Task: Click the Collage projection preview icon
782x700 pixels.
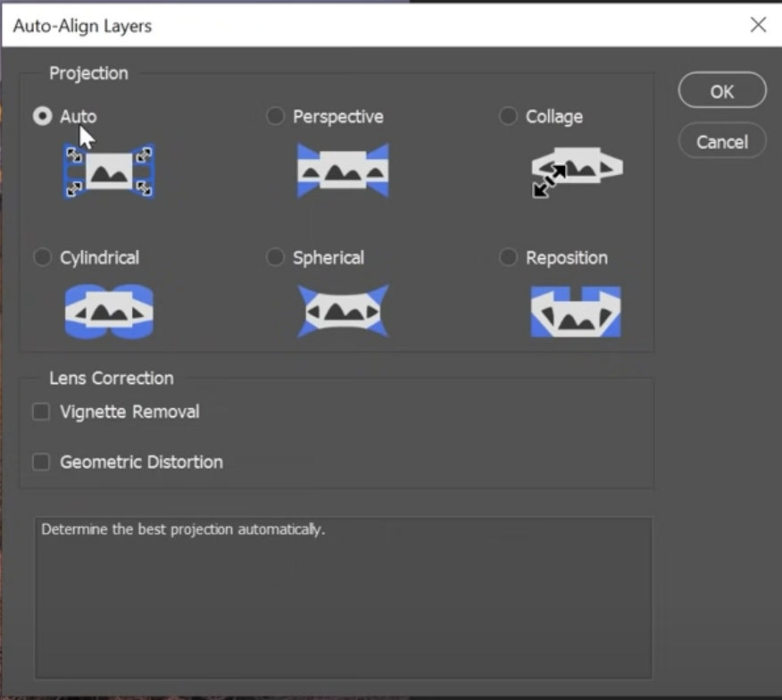Action: [x=576, y=170]
